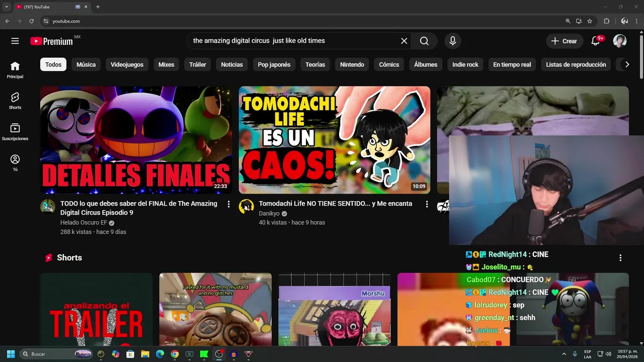
Task: Select the Música filter chip
Action: pos(86,64)
